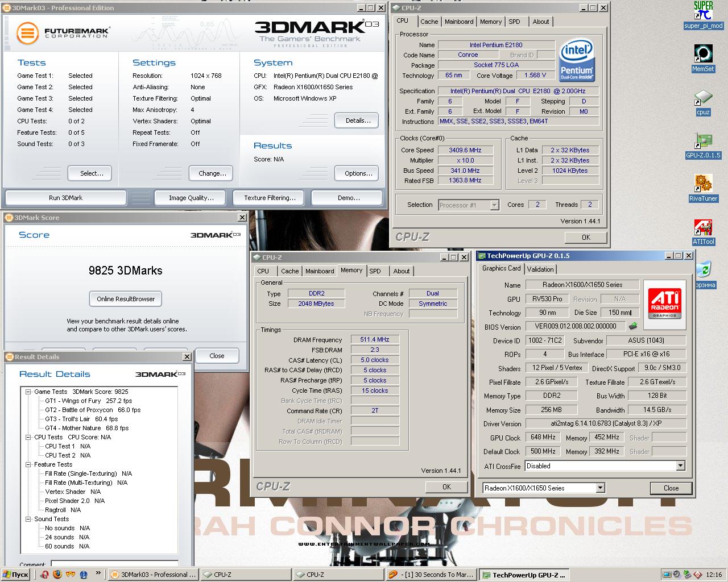
Task: Click the Core Speed value '3409.6 MHz'
Action: point(465,150)
